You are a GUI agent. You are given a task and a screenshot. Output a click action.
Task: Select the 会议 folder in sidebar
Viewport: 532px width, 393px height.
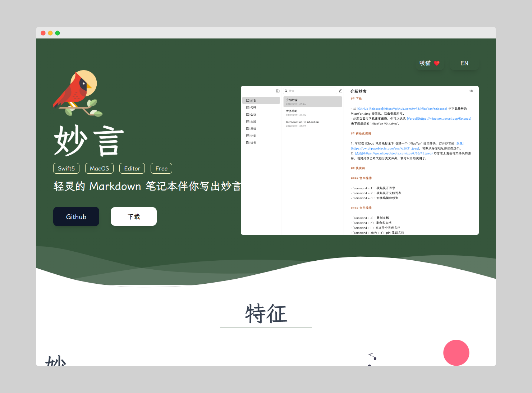coord(253,115)
